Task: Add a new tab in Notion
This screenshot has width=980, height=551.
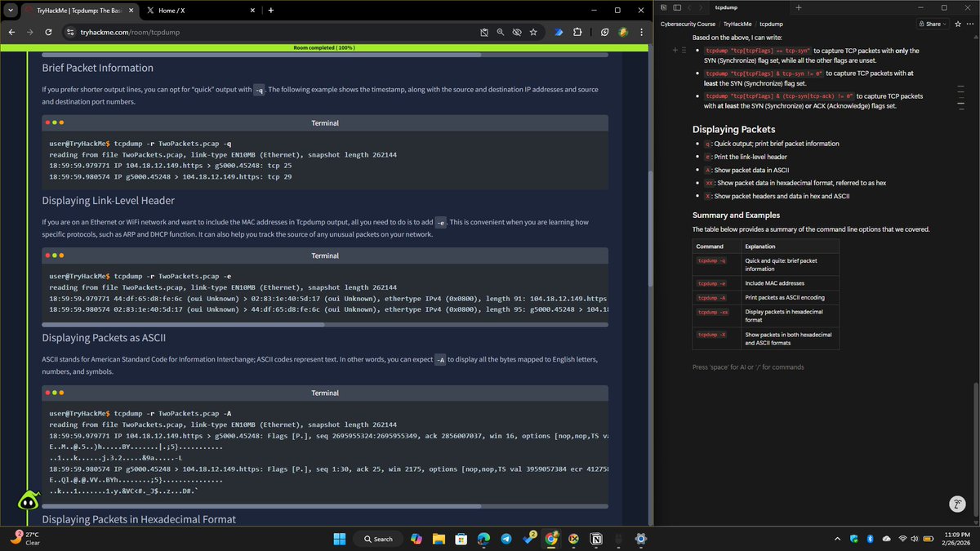Action: click(x=798, y=7)
